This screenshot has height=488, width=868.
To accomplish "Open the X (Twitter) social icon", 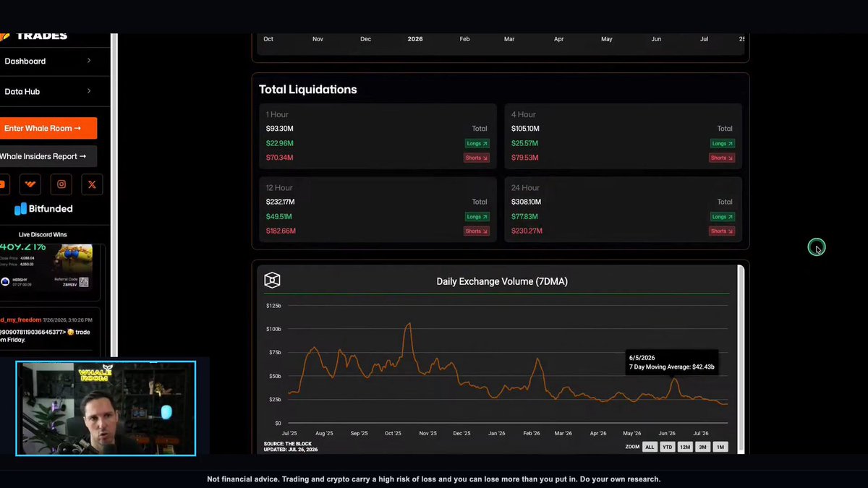I will pos(92,184).
